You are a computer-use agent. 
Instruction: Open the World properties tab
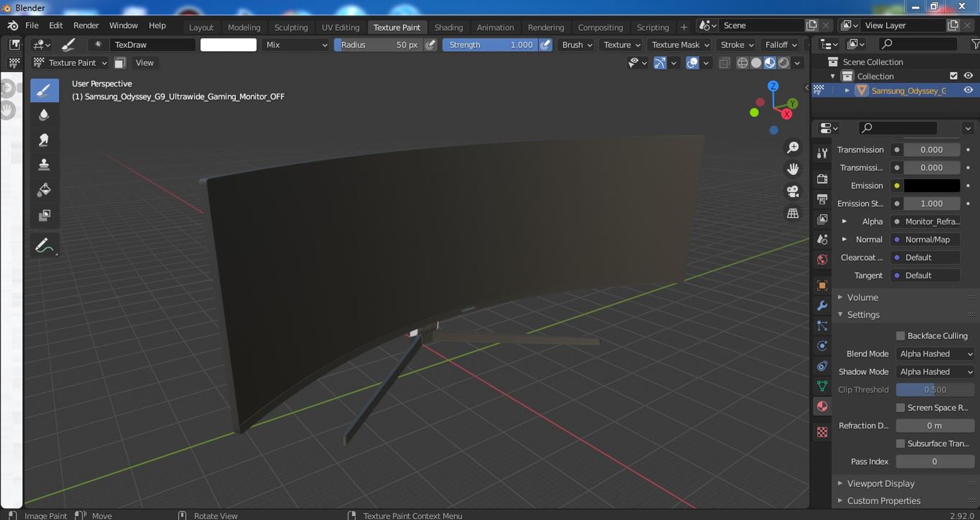tap(822, 259)
